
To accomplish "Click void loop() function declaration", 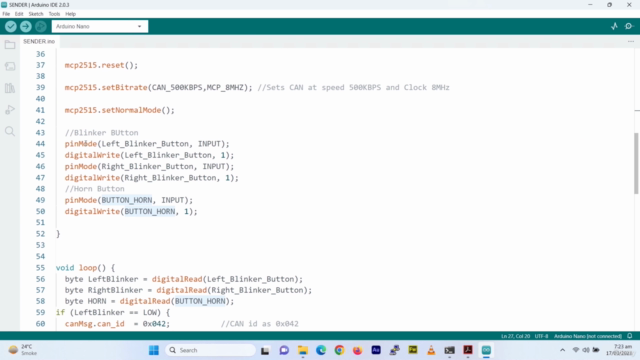I will 85,268.
